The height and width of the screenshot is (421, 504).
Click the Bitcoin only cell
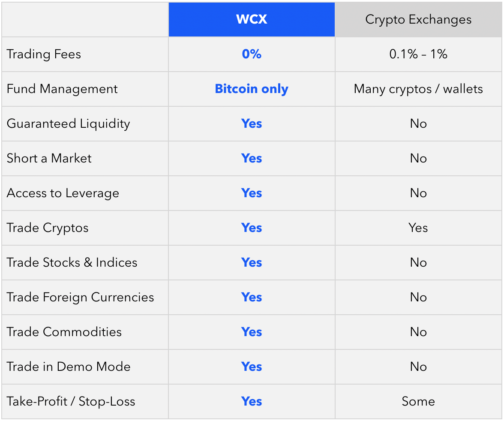tap(252, 89)
